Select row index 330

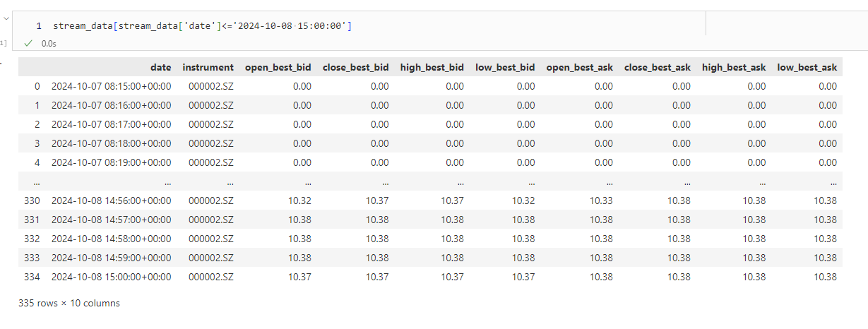click(x=32, y=201)
